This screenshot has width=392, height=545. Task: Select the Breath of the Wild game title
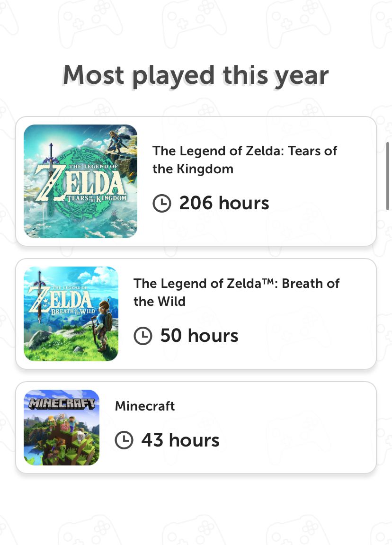pos(236,292)
